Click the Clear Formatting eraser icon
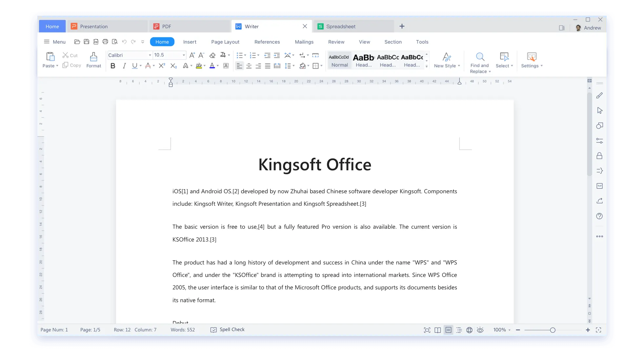 pos(212,55)
